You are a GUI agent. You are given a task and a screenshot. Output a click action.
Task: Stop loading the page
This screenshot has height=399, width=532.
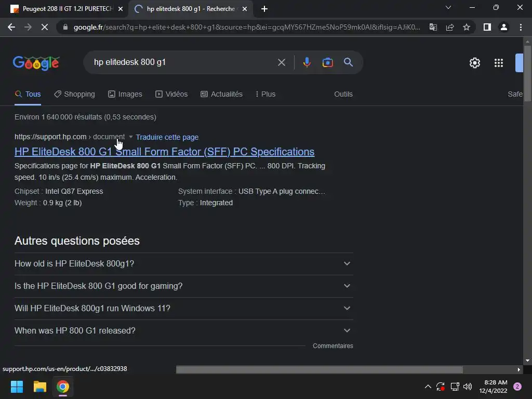(x=45, y=27)
